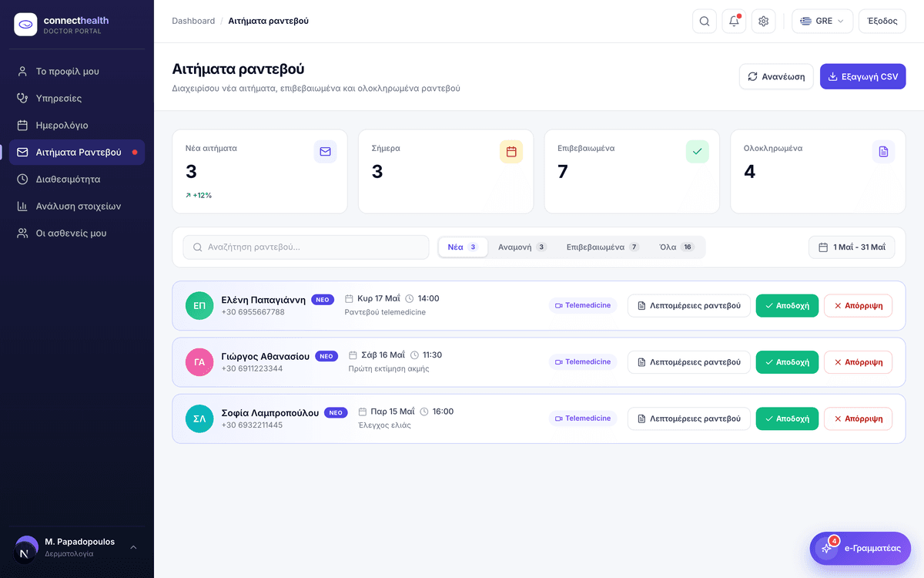
Task: Click Telemedicine badge for Γιώργος Αθανασίου
Action: tap(583, 362)
